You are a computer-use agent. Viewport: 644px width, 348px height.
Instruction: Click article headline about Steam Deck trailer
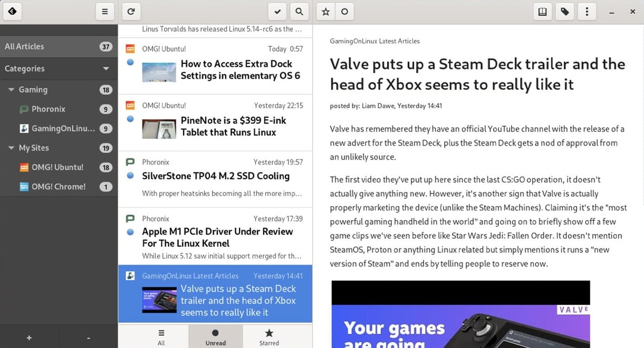pos(477,74)
